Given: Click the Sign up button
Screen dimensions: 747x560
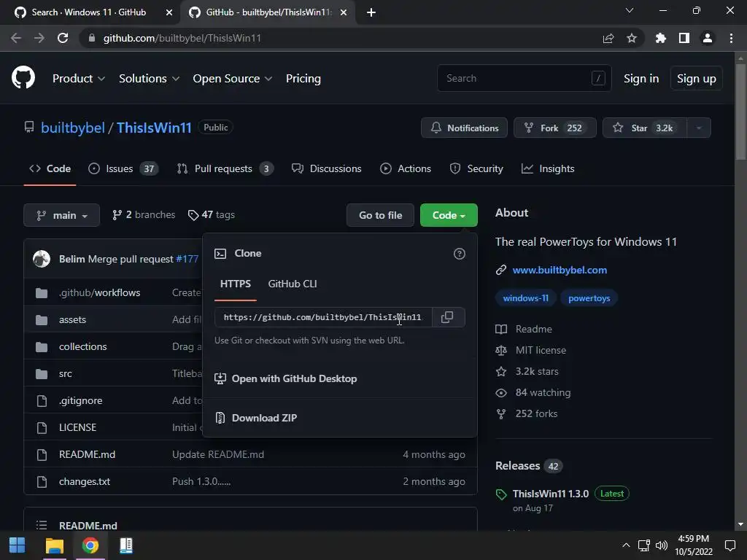Looking at the screenshot, I should tap(697, 79).
